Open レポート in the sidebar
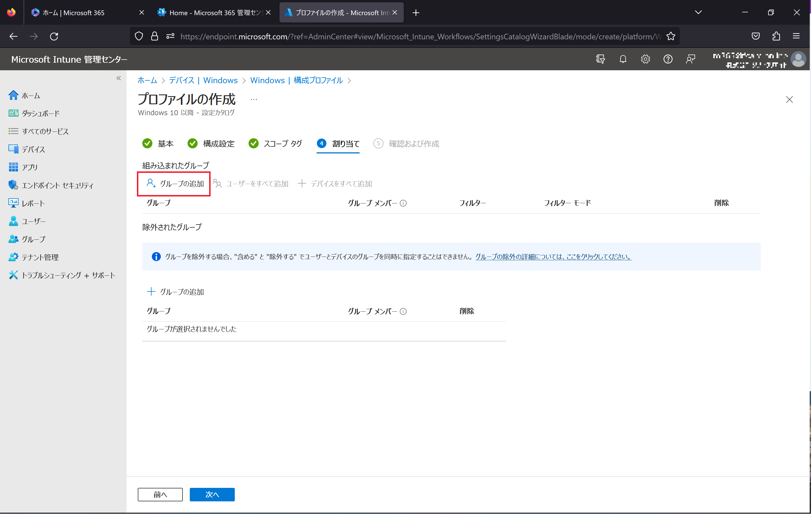 point(26,203)
